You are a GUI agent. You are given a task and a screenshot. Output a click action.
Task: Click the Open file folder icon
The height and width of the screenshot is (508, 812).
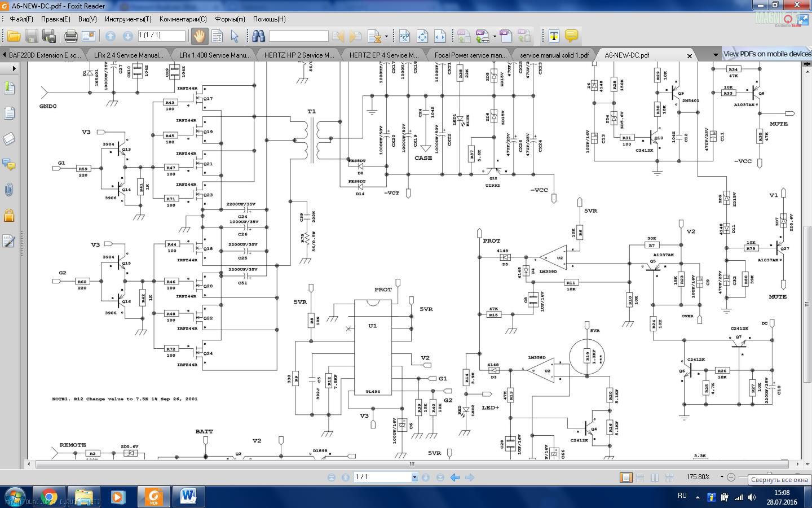pyautogui.click(x=14, y=37)
